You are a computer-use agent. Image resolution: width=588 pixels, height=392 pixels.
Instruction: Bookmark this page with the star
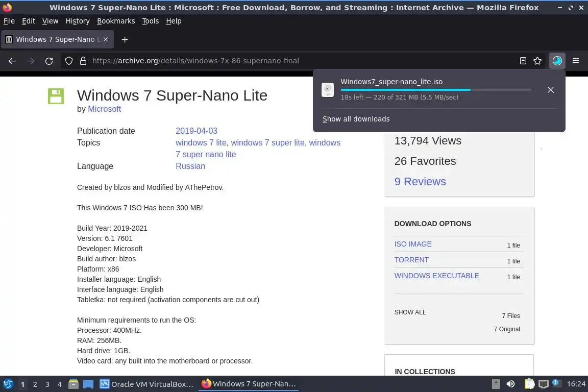[537, 61]
